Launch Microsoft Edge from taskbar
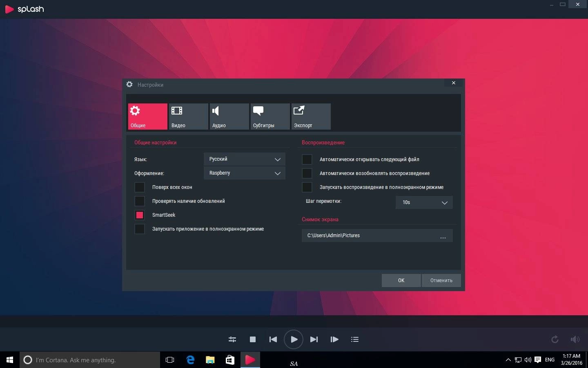The height and width of the screenshot is (368, 588). point(190,360)
